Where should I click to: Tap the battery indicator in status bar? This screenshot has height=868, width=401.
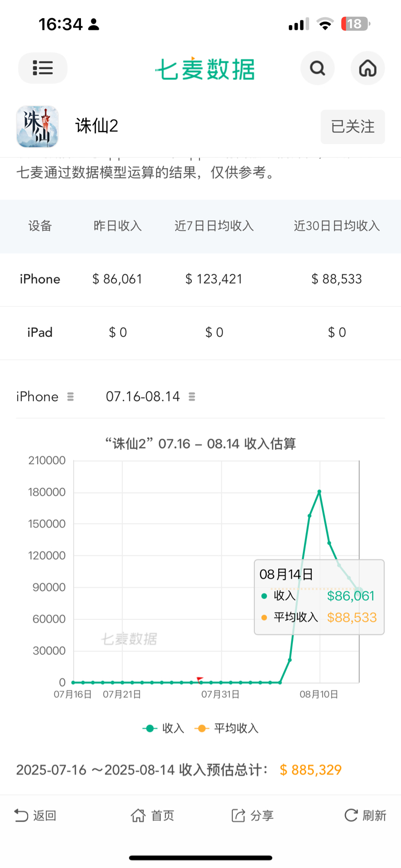pos(356,24)
